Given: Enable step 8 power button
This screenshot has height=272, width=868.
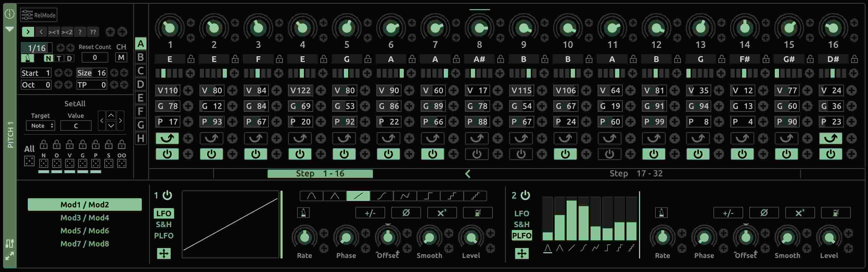Looking at the screenshot, I should click(x=477, y=154).
